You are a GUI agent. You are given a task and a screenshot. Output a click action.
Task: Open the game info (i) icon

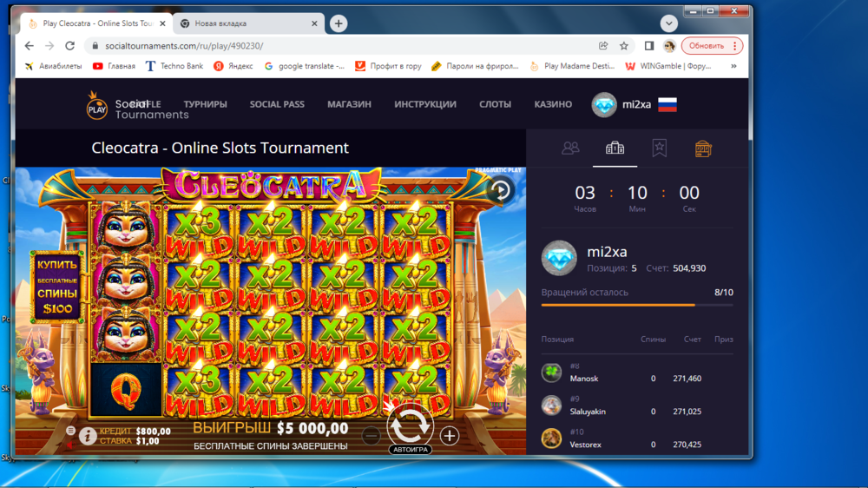(88, 436)
